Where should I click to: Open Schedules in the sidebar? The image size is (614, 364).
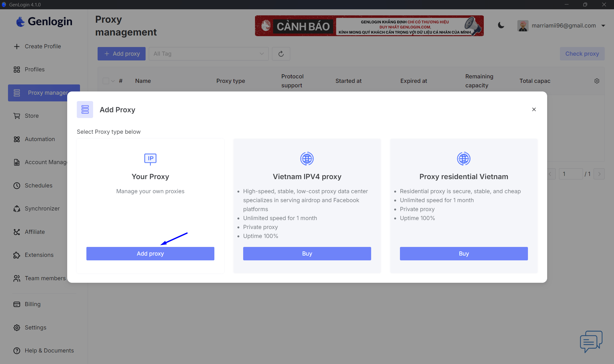coord(38,186)
